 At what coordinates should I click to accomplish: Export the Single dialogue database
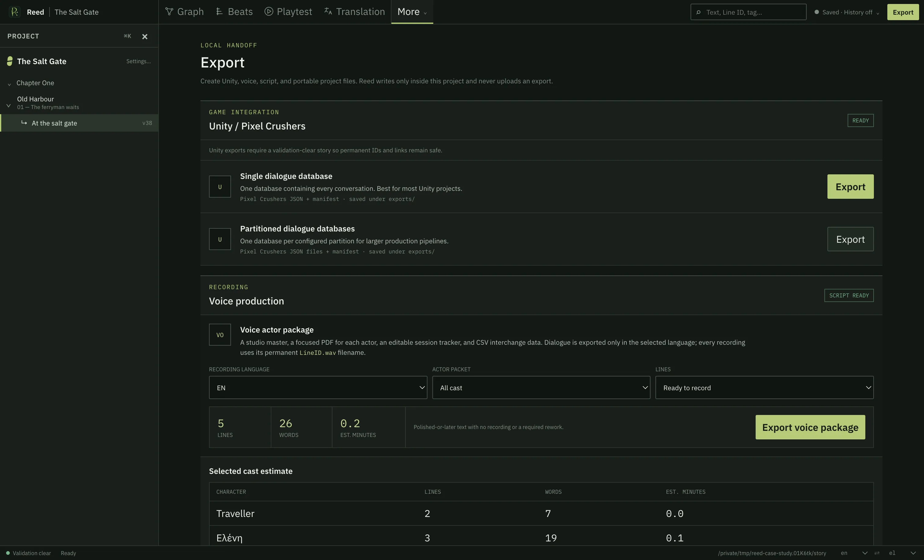click(850, 187)
